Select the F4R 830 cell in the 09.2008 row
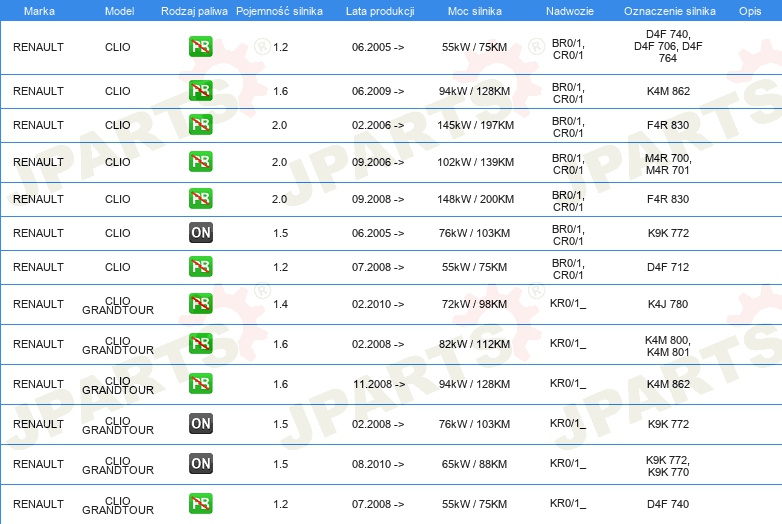The height and width of the screenshot is (524, 782). coord(668,199)
